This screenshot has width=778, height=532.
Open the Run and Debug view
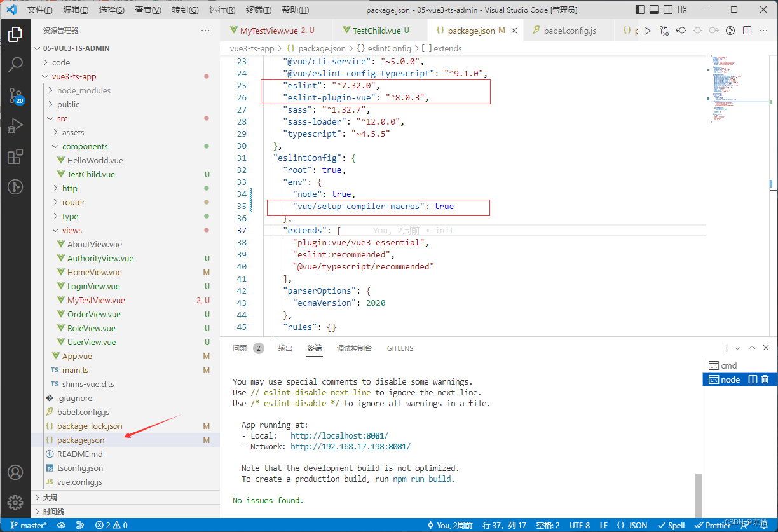[16, 126]
